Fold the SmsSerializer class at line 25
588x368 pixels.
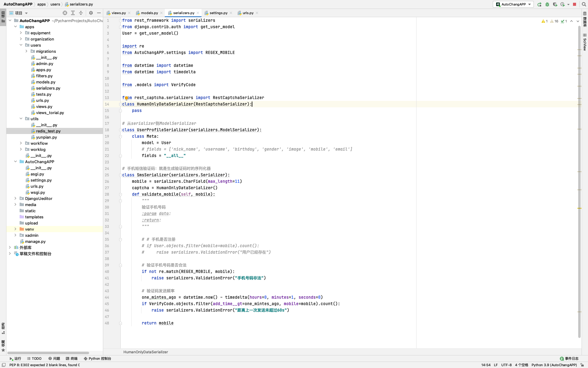click(120, 175)
